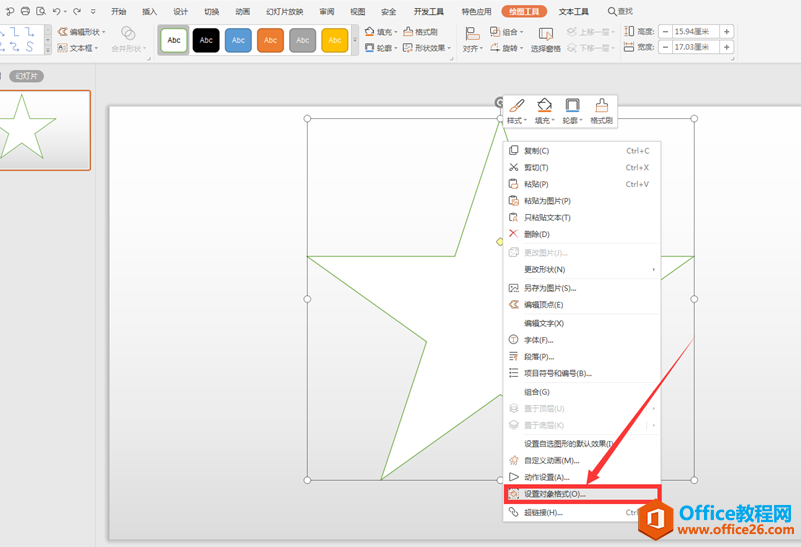Click the 格式刷 brush in floating toolbar
Viewport: 801px width, 547px height.
click(x=601, y=110)
